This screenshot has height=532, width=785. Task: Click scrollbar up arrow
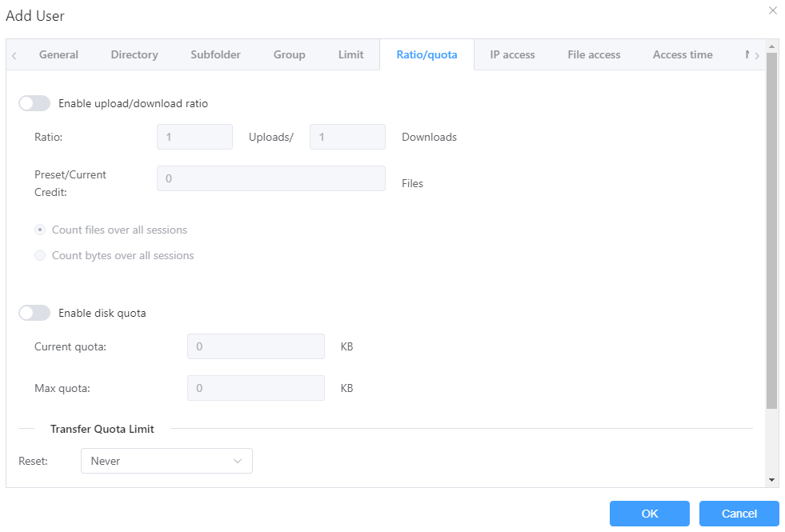point(771,46)
